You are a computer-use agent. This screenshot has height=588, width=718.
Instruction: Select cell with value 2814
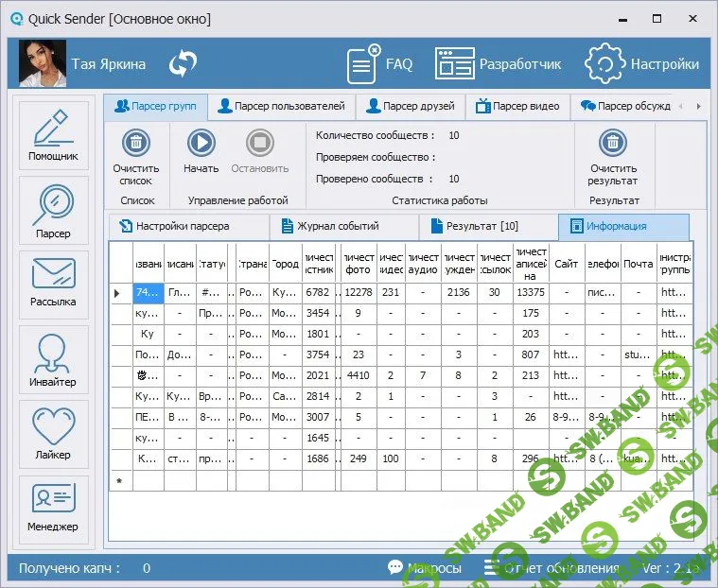pyautogui.click(x=318, y=396)
